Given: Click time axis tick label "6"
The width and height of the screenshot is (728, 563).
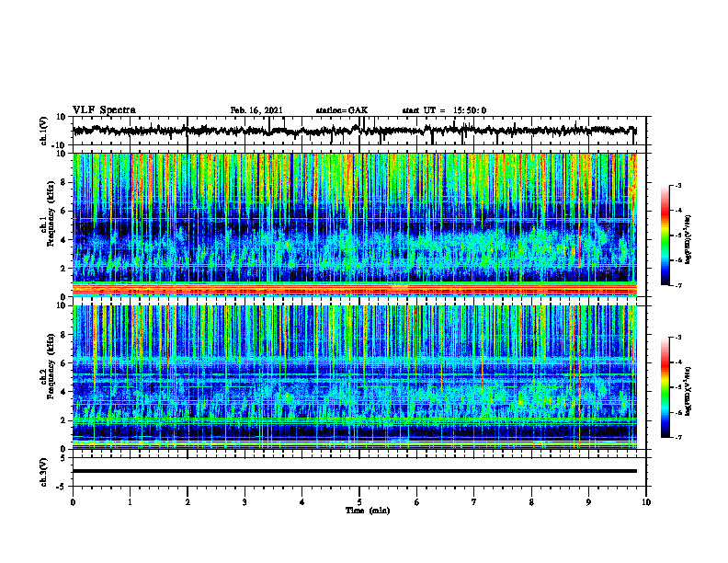Looking at the screenshot, I should coord(416,502).
